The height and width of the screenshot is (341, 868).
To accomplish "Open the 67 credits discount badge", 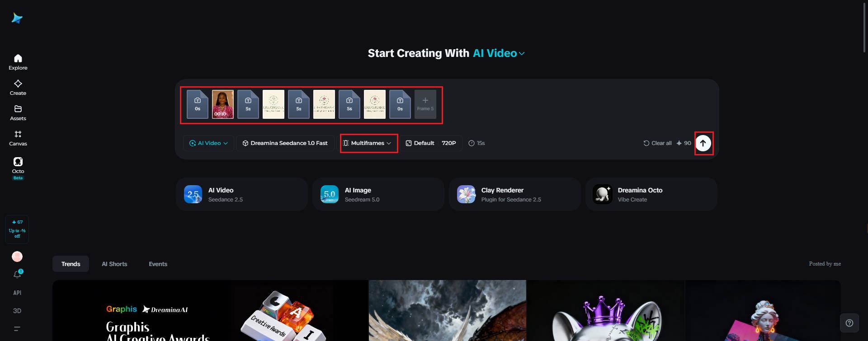I will (x=17, y=229).
